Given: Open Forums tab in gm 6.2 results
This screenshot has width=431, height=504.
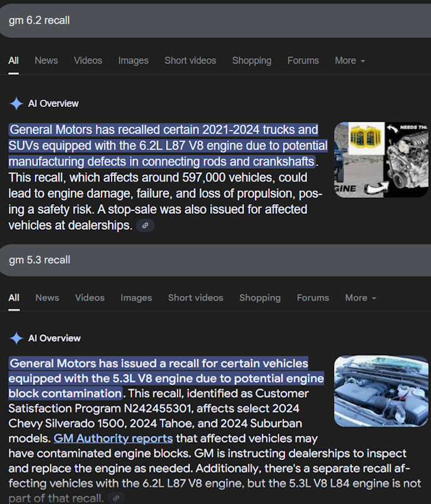Looking at the screenshot, I should (x=303, y=61).
